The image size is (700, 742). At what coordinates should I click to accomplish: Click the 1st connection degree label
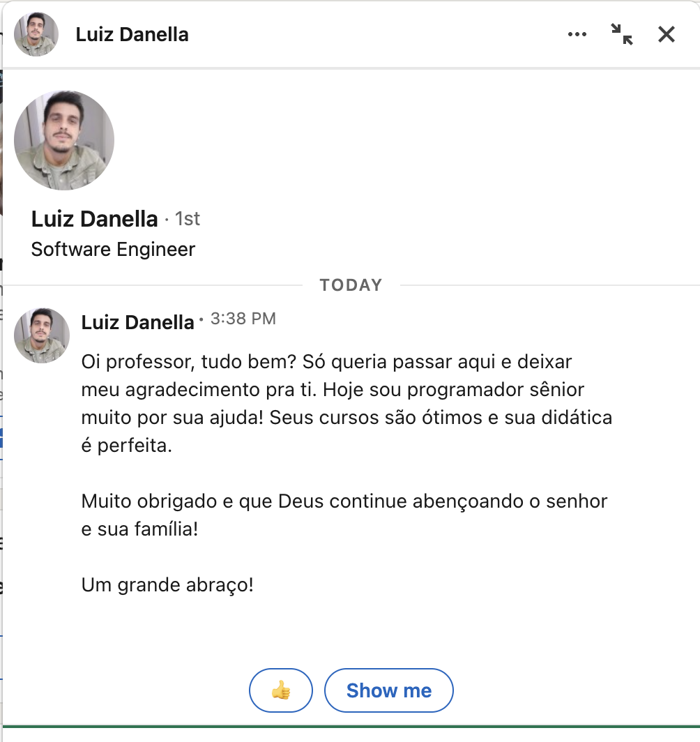point(187,219)
